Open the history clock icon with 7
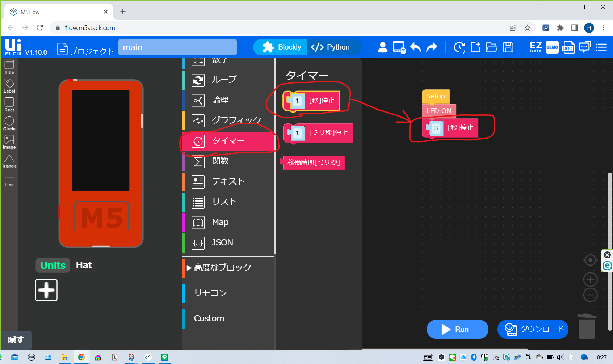 click(x=459, y=47)
